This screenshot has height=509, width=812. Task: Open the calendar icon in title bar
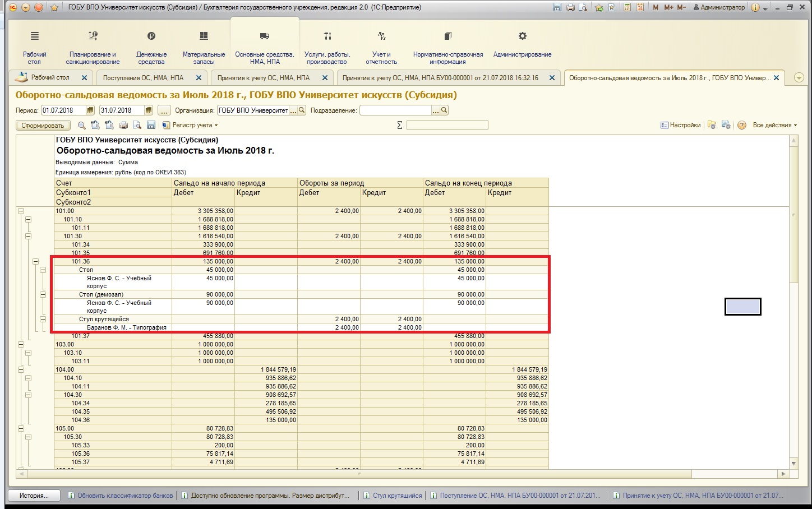pos(639,7)
